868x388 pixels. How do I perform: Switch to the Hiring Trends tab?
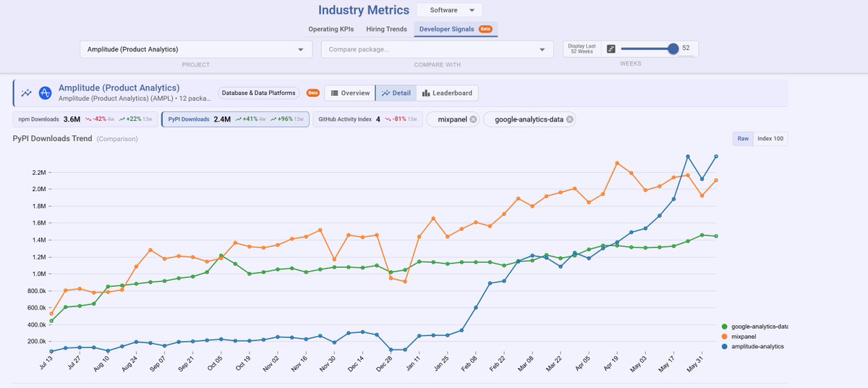[x=386, y=29]
